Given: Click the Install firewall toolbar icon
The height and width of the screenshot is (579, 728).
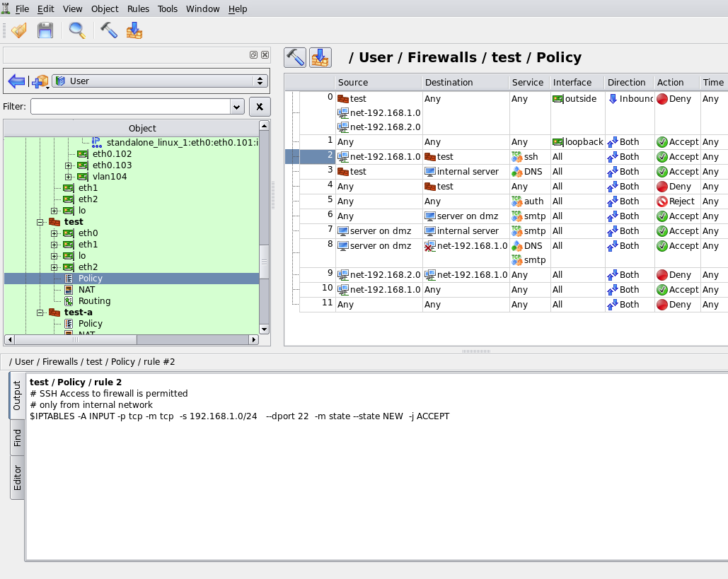Looking at the screenshot, I should click(134, 30).
